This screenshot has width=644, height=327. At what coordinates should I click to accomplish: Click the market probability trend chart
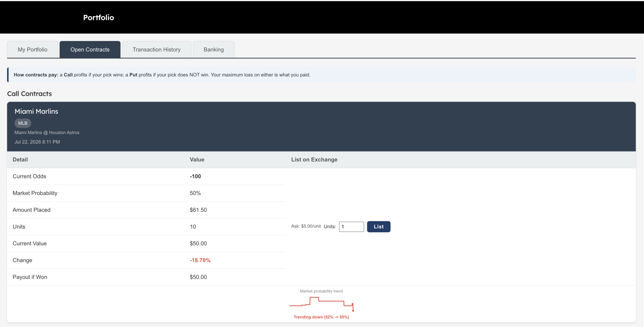(x=321, y=304)
